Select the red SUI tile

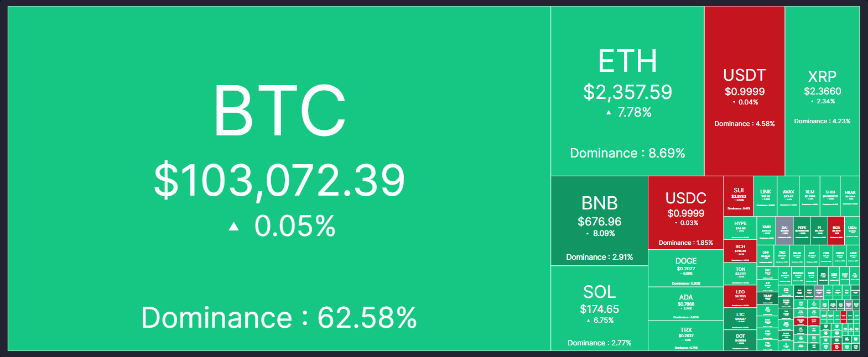[739, 196]
